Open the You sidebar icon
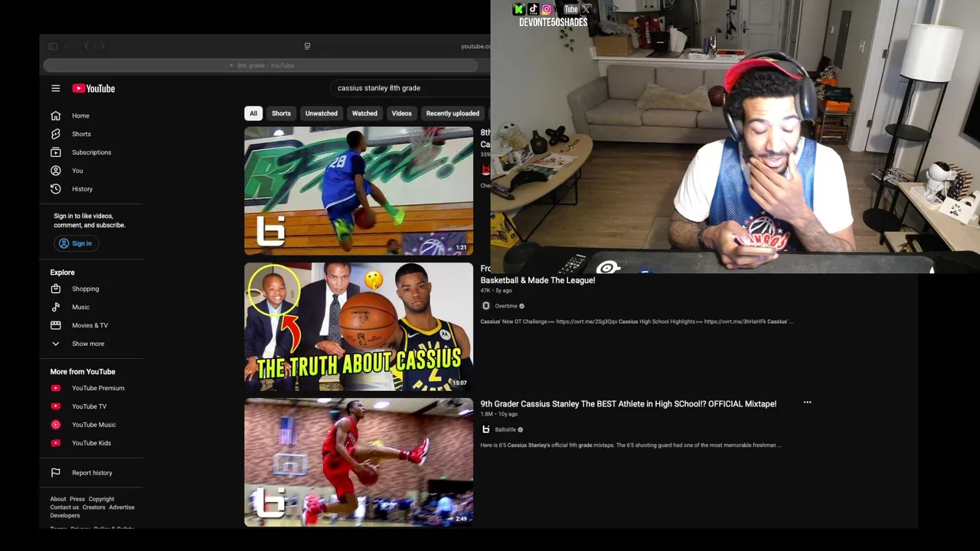The height and width of the screenshot is (551, 980). click(55, 171)
